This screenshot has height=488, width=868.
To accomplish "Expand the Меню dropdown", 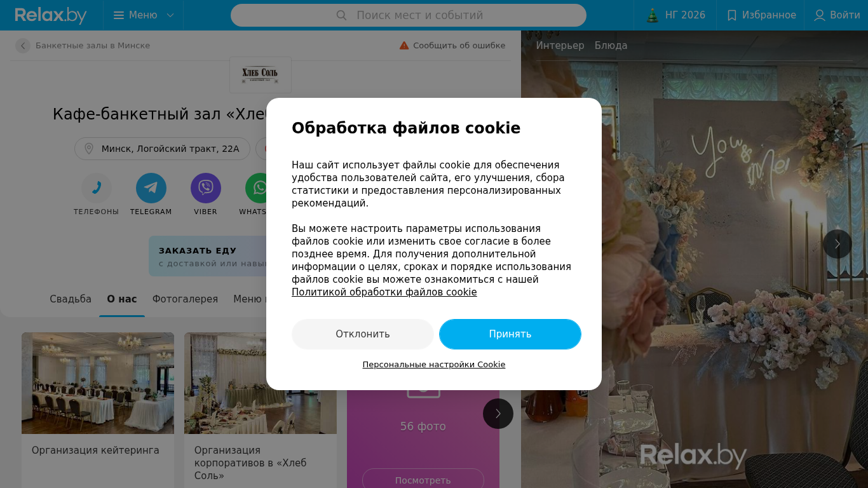I will [144, 15].
